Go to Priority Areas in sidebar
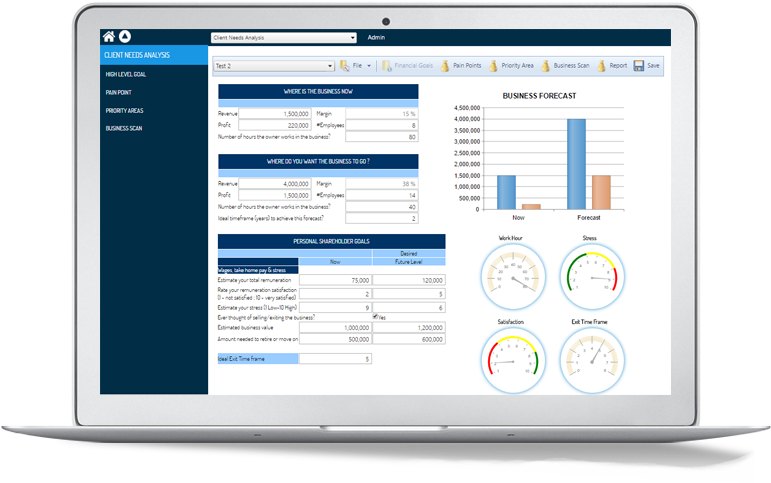 (x=124, y=110)
